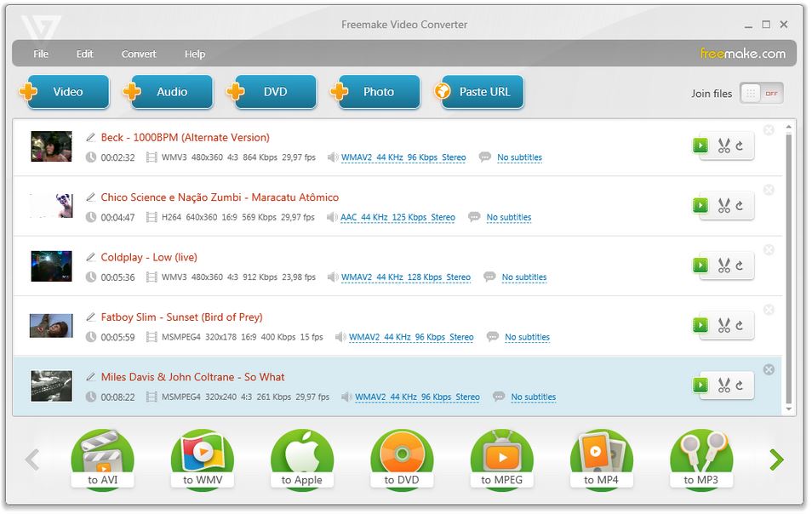Open subtitles options for Chico Science track
This screenshot has width=812, height=514.
click(509, 217)
